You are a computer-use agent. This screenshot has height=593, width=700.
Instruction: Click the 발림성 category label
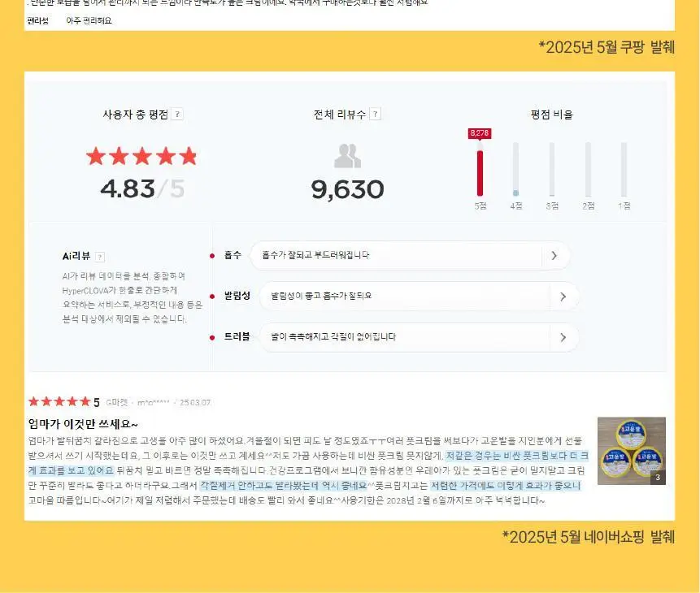click(x=237, y=296)
